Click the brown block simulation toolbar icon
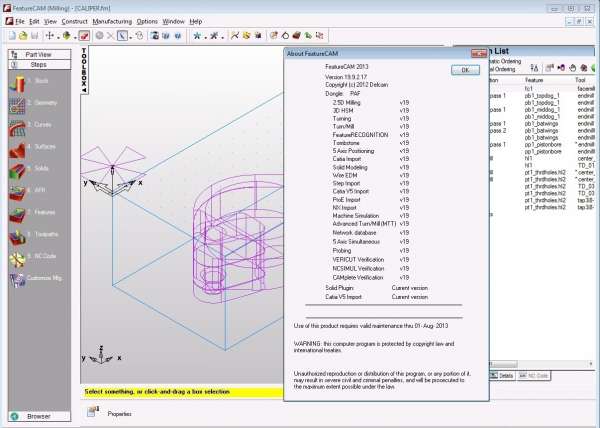Viewport: 600px width, 428px height. coord(296,36)
